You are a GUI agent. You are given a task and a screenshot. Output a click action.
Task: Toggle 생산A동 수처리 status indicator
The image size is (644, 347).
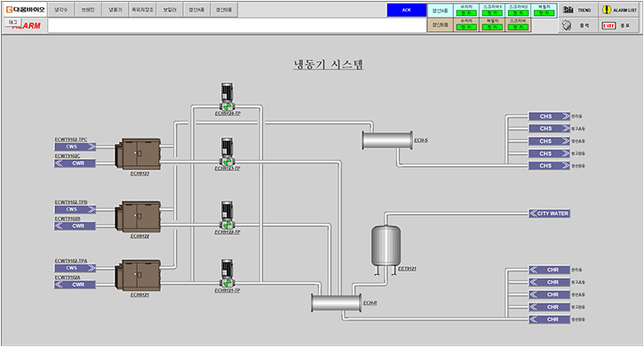coord(466,13)
